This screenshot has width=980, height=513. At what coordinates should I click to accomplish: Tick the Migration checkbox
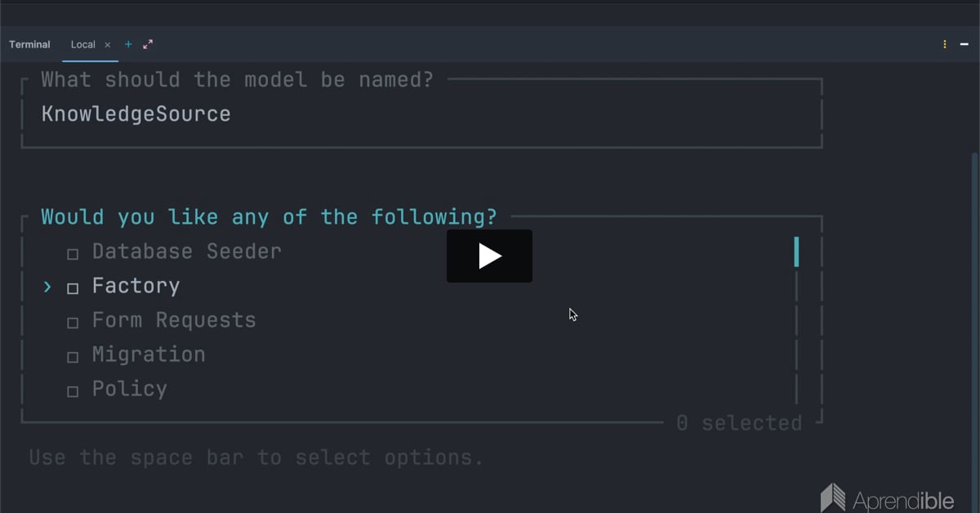point(73,357)
